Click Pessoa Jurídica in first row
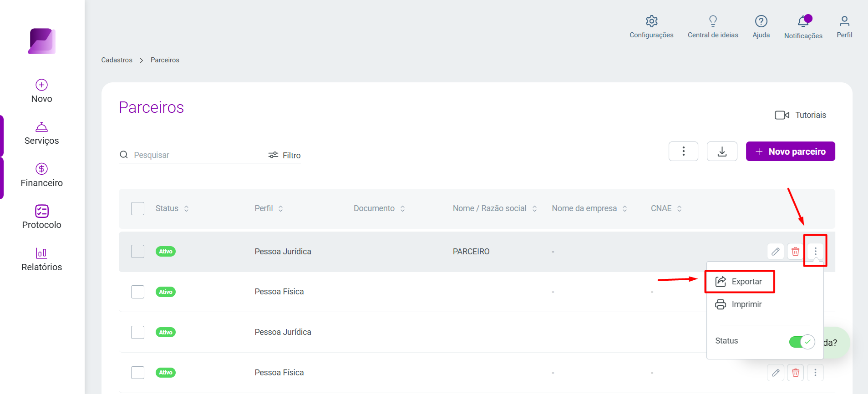The width and height of the screenshot is (868, 394). 283,252
